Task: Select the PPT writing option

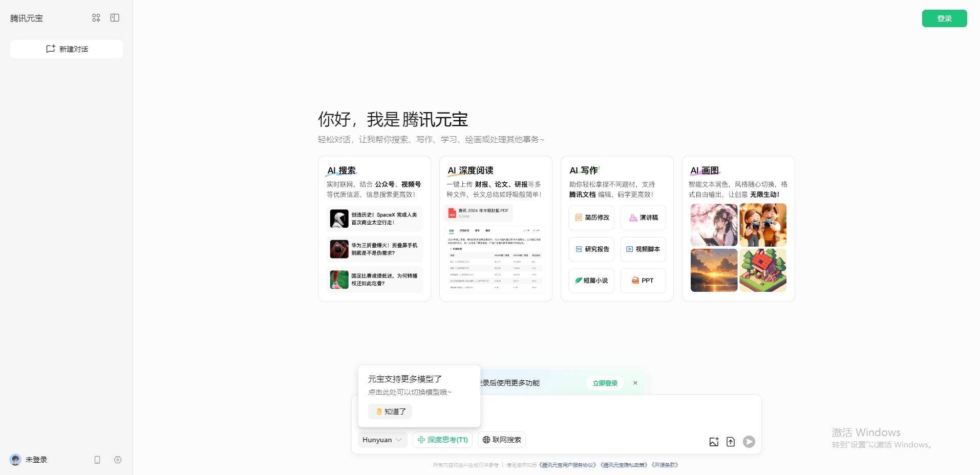Action: (643, 280)
